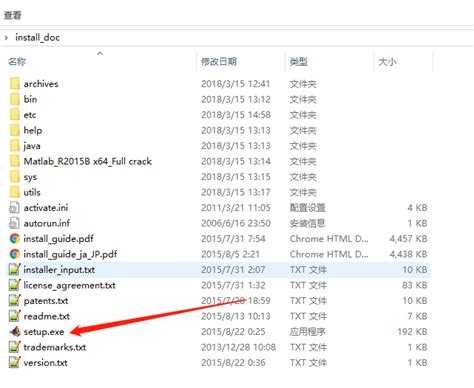Click the date 2013/12/28 10:08 of trademarks.txt
Viewport: 474px width, 388px height.
(238, 347)
